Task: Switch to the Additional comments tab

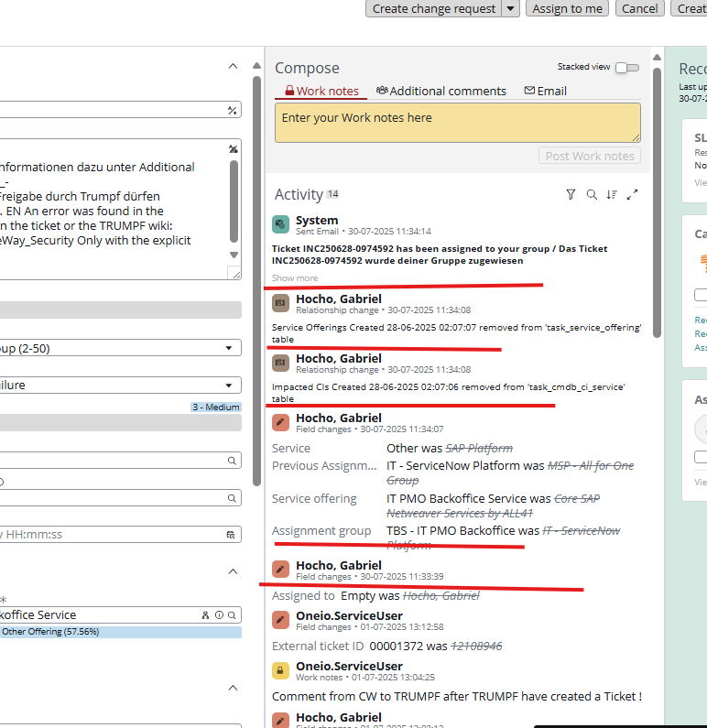Action: tap(441, 91)
